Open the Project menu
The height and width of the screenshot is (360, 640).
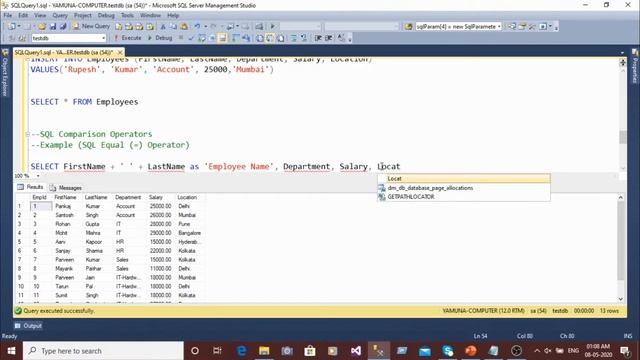coord(83,15)
